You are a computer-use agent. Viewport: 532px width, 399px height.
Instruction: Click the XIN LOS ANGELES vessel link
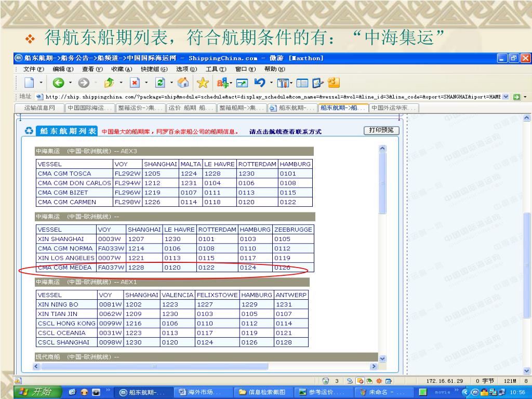coord(66,258)
